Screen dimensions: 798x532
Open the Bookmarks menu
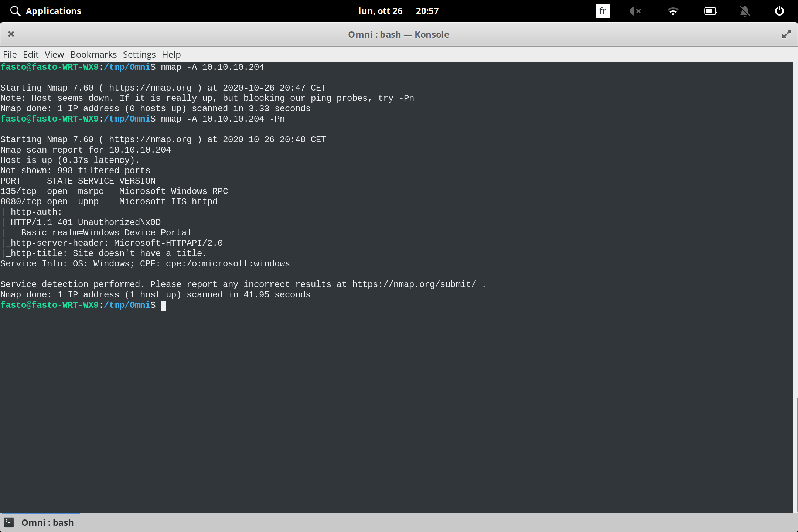click(x=93, y=54)
